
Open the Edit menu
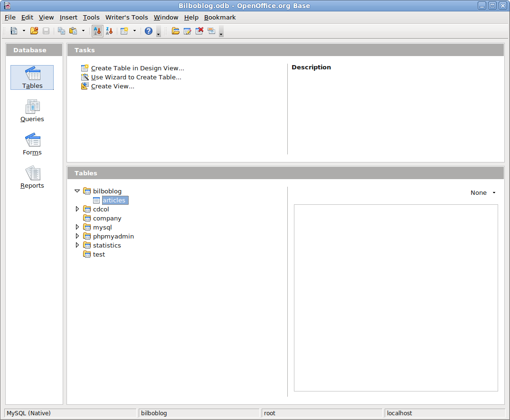[x=28, y=17]
